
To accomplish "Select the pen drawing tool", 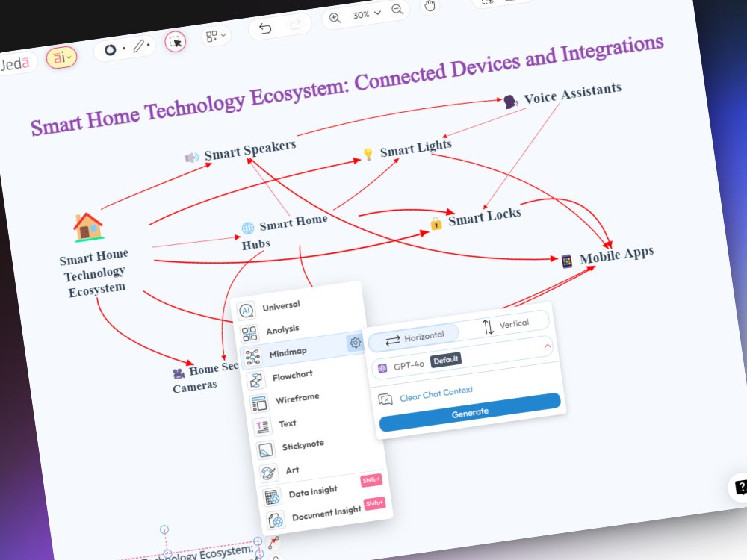I will tap(139, 46).
